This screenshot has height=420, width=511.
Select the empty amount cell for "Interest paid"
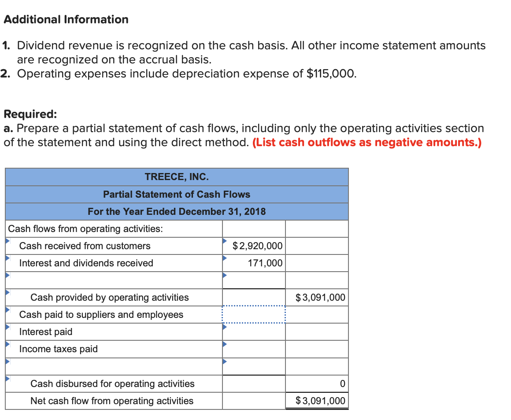point(254,332)
